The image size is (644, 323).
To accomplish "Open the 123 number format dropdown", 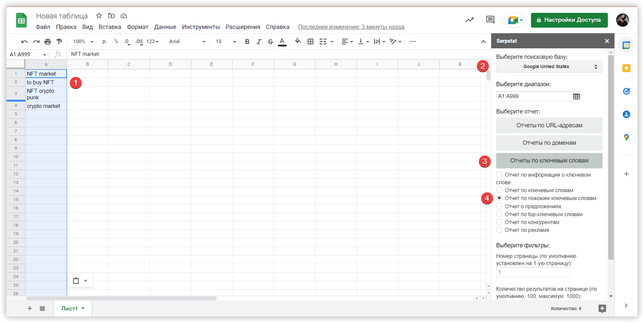I will (x=152, y=41).
